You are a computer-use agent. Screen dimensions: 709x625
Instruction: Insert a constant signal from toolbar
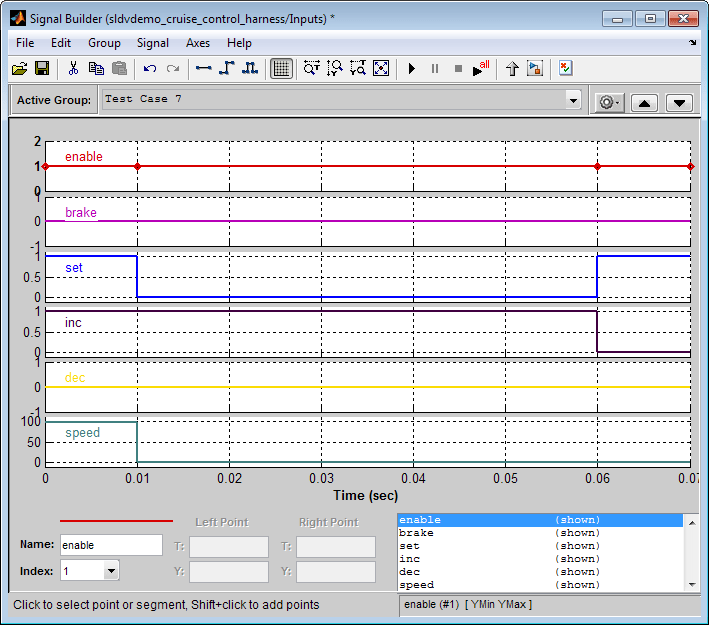pyautogui.click(x=204, y=68)
